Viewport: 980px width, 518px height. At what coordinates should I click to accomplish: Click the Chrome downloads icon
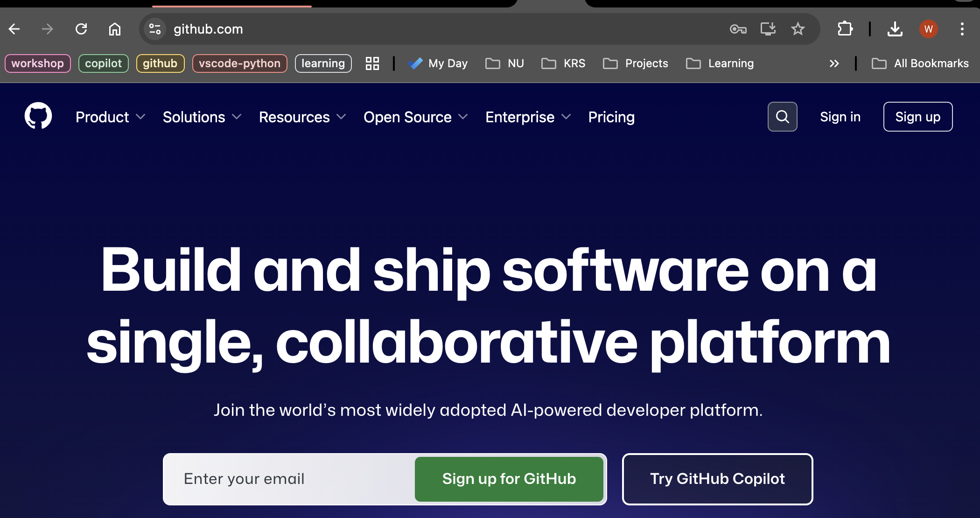895,29
